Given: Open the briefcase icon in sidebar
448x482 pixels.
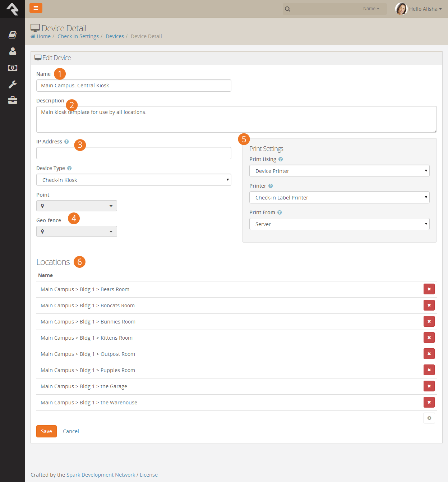Looking at the screenshot, I should coord(13,100).
